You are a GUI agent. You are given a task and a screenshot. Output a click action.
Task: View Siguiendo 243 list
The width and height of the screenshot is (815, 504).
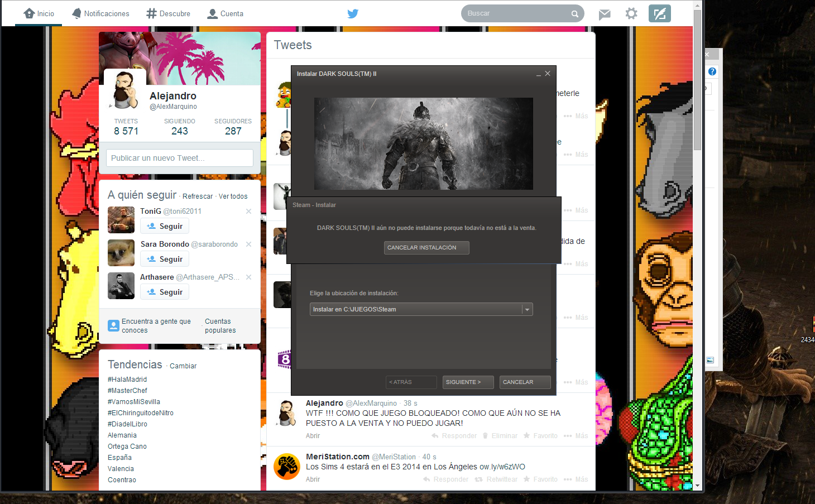coord(180,127)
